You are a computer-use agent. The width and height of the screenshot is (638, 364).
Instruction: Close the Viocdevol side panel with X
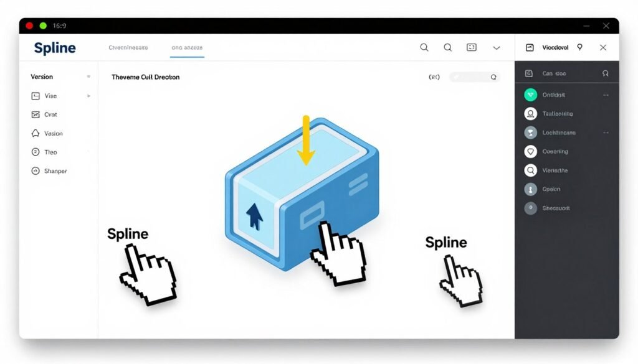(x=603, y=47)
